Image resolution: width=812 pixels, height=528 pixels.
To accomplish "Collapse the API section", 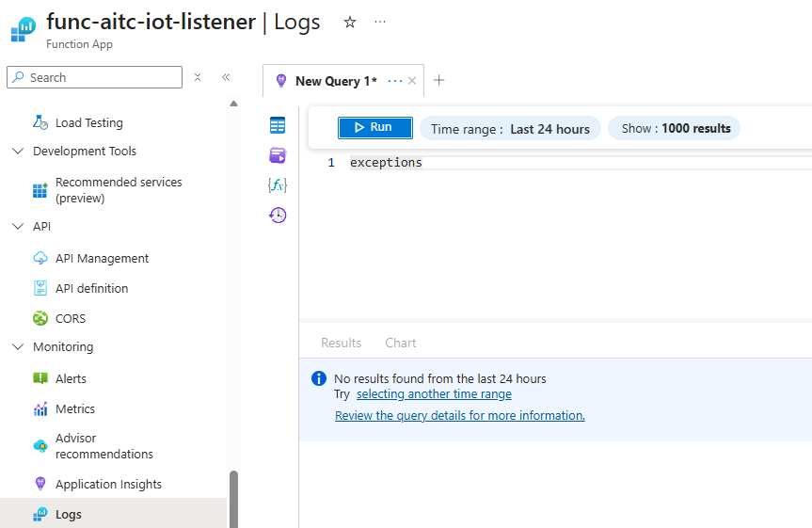I will pos(18,227).
